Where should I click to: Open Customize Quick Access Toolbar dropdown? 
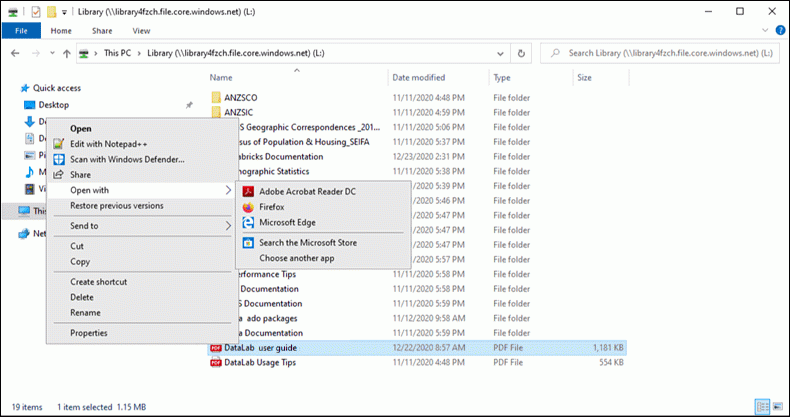point(64,12)
